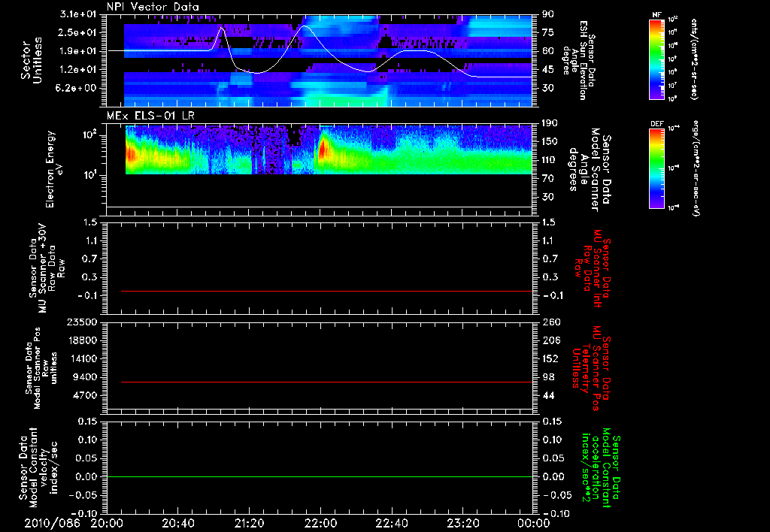Click the 2010/086 date label
Viewport: 770px width, 532px height.
point(52,523)
